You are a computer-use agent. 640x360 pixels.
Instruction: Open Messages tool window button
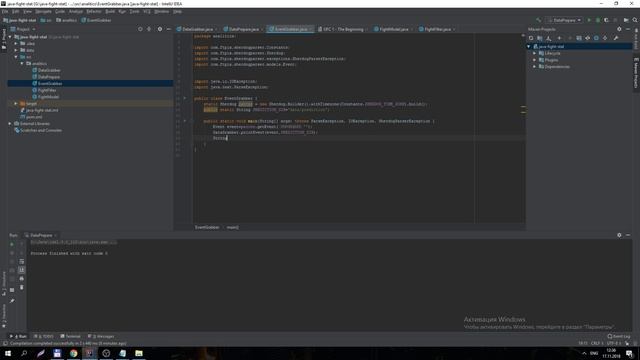101,336
